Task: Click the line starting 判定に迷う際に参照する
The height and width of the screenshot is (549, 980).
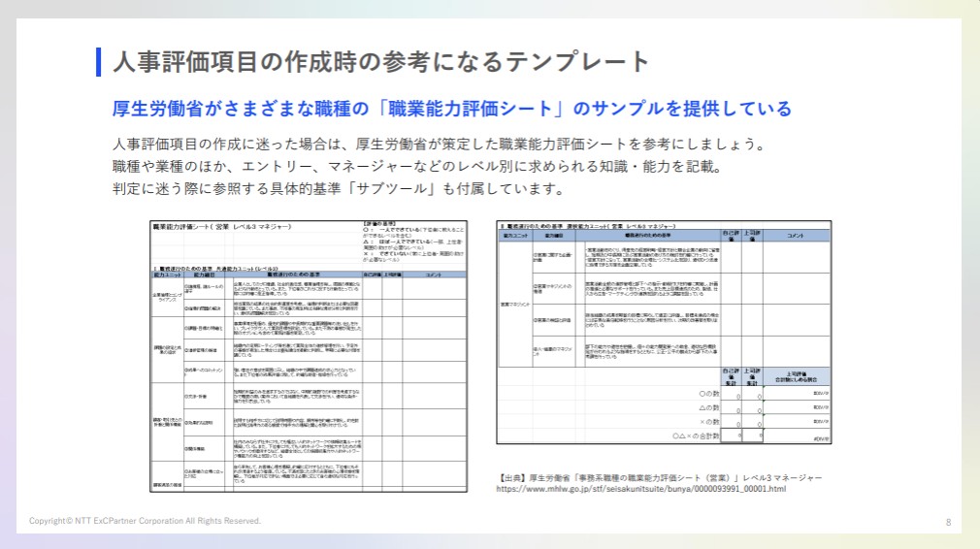Action: (338, 189)
